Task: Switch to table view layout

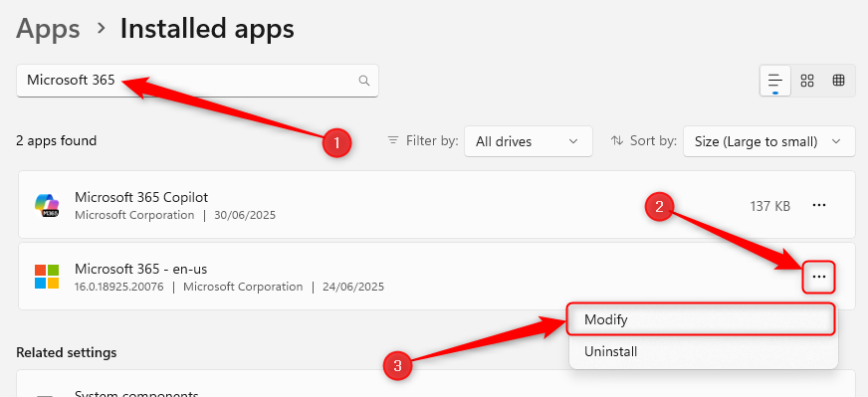Action: coord(839,81)
